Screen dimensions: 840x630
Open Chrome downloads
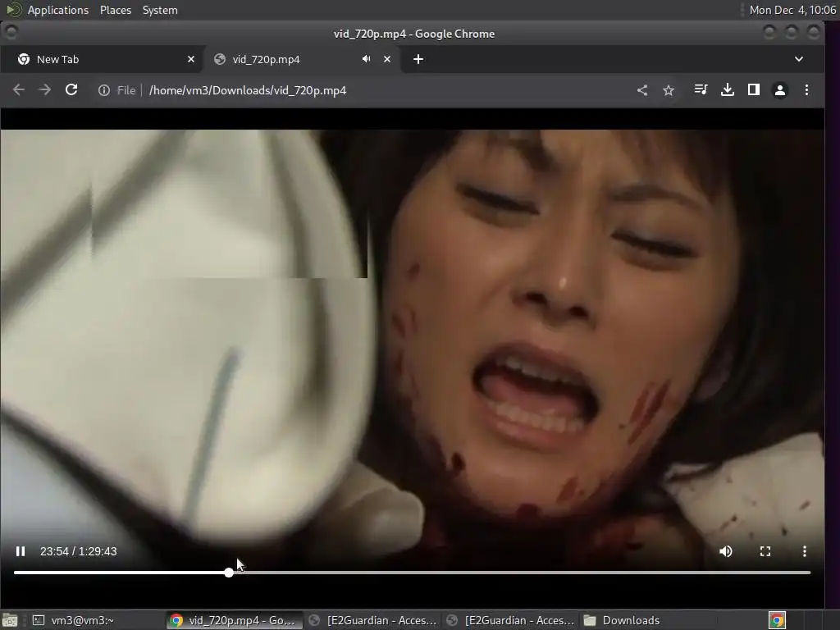727,89
